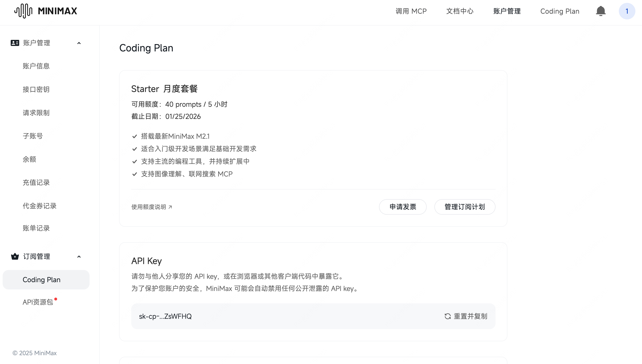This screenshot has width=642, height=364.
Task: Open 调用 MCP in top navigation
Action: (411, 11)
